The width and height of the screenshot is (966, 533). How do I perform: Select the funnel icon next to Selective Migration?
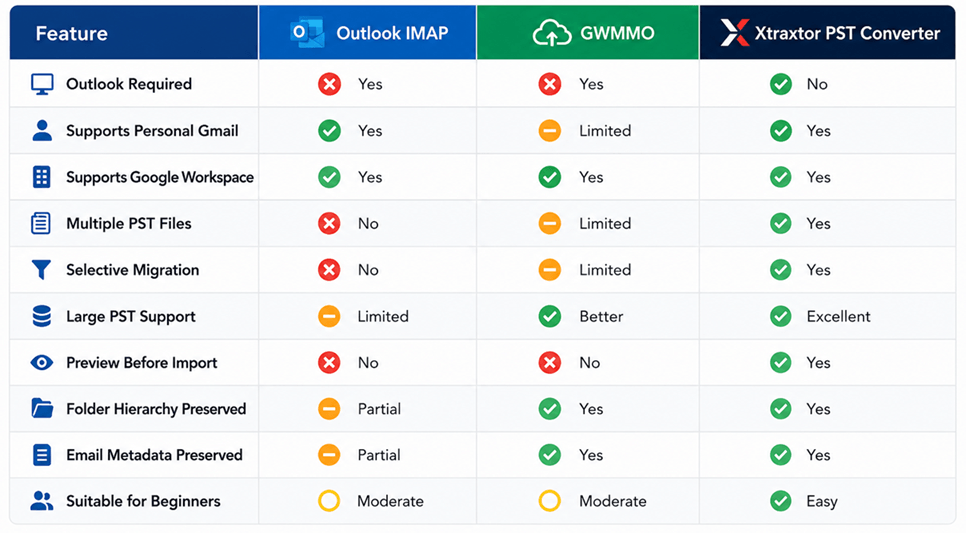click(x=41, y=270)
